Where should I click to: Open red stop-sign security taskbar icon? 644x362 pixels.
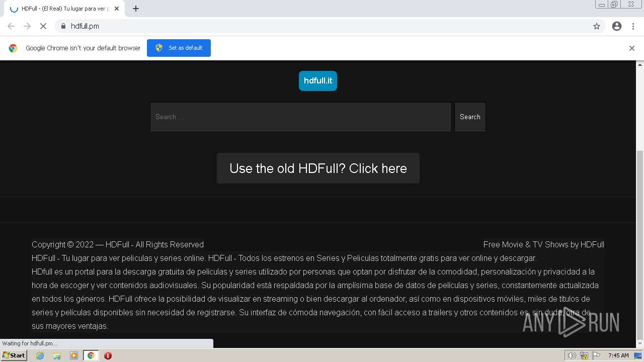(x=108, y=355)
